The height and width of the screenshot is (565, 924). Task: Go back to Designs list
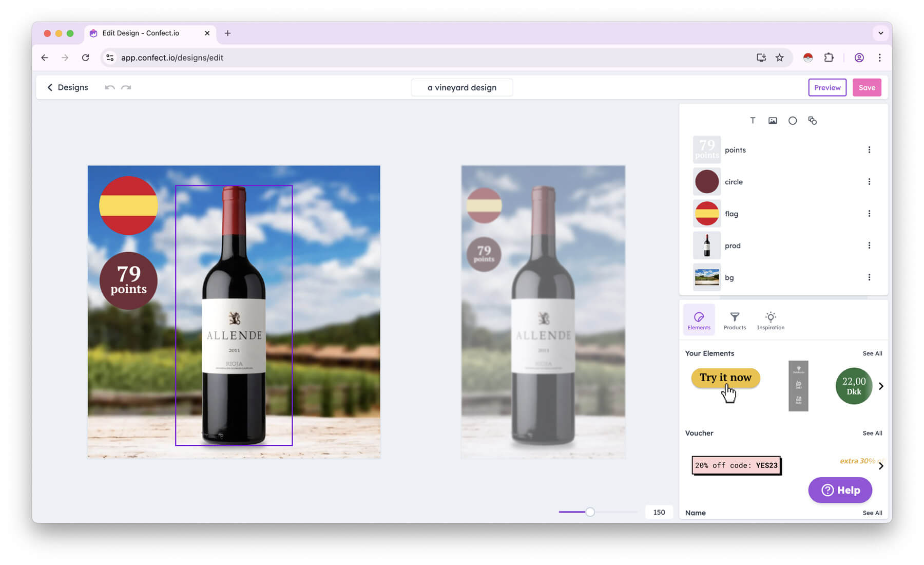[x=67, y=87]
